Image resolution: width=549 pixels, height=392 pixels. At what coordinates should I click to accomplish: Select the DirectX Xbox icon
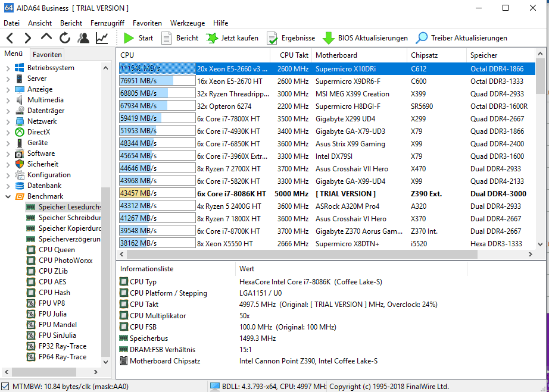20,132
